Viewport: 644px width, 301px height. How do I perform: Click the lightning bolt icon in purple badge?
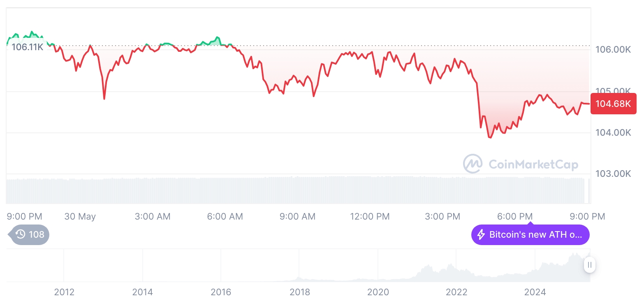tap(481, 235)
